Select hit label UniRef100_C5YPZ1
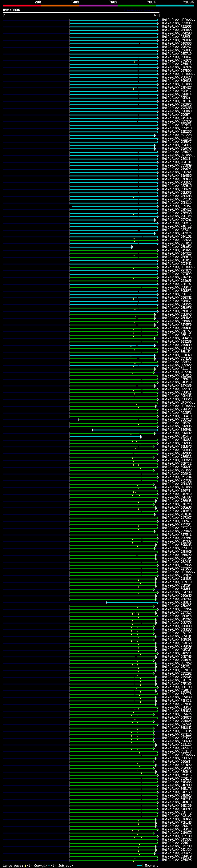This screenshot has width=197, height=868. [177, 125]
